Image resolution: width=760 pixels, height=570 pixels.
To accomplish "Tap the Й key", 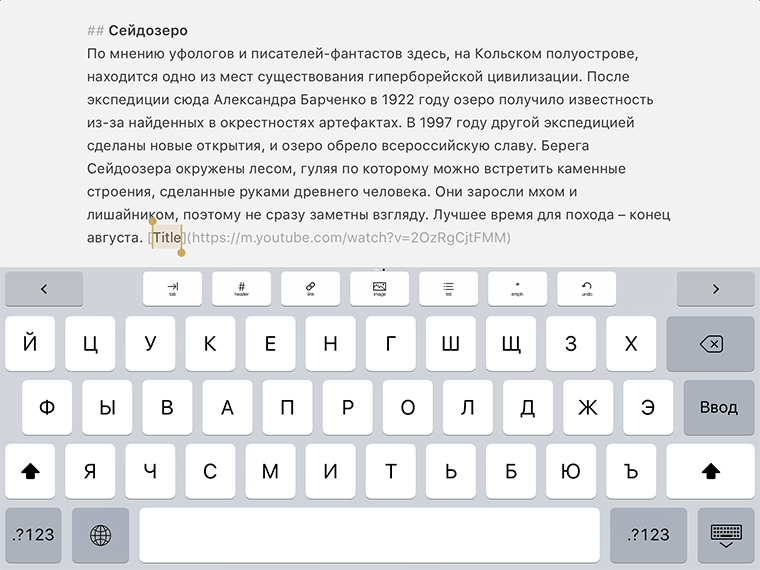I will (30, 344).
